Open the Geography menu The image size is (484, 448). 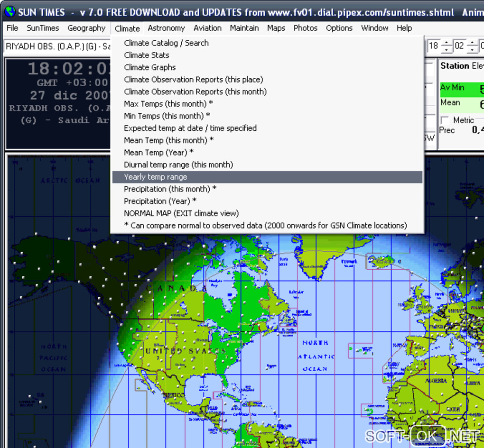[86, 28]
